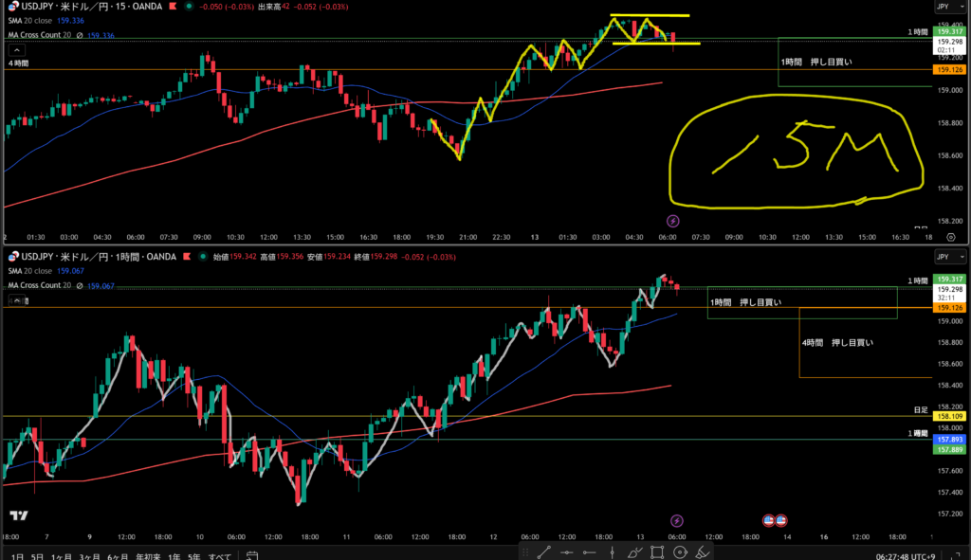Select the vertical line drawing tool
The height and width of the screenshot is (560, 971).
click(x=613, y=551)
